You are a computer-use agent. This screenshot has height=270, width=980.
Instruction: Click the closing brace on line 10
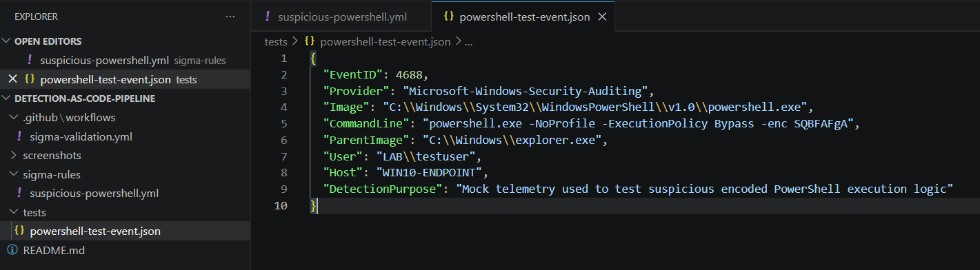click(314, 206)
